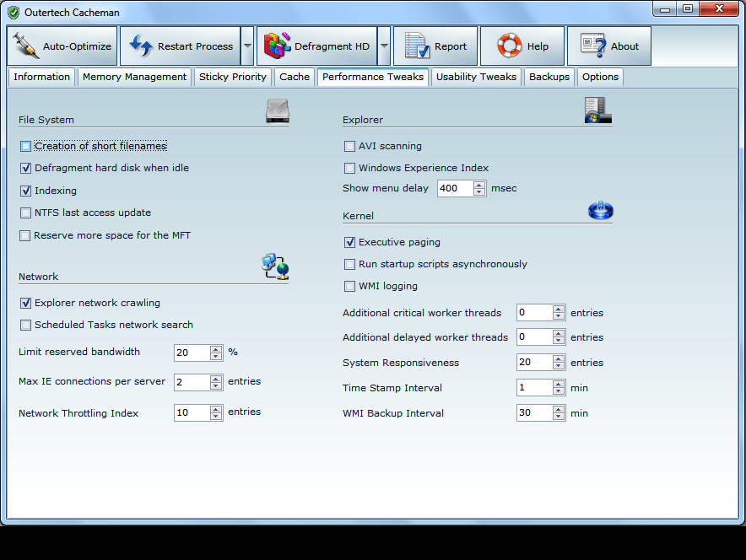This screenshot has height=560, width=746.
Task: Click the Kernel blue disc icon
Action: click(x=600, y=210)
